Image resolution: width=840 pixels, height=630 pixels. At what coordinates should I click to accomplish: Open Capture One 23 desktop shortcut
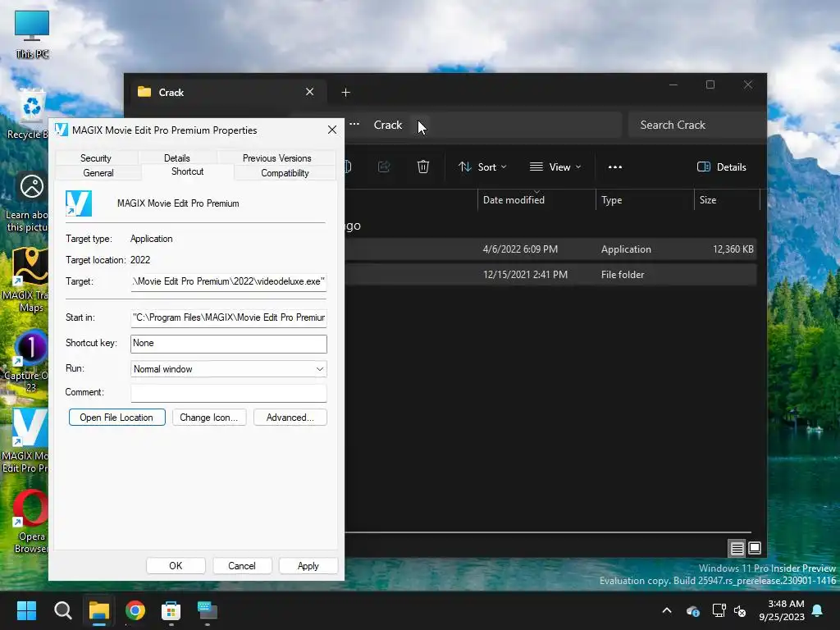(27, 361)
